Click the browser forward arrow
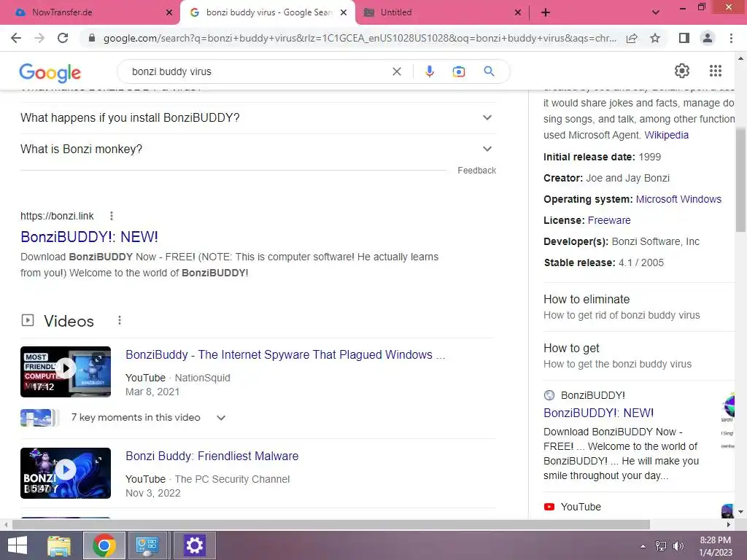Image resolution: width=747 pixels, height=560 pixels. click(x=39, y=38)
